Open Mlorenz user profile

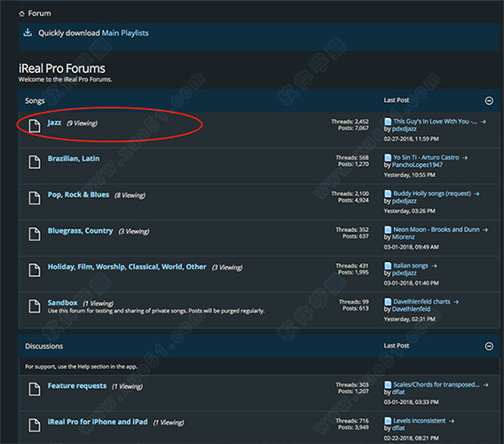pos(404,237)
